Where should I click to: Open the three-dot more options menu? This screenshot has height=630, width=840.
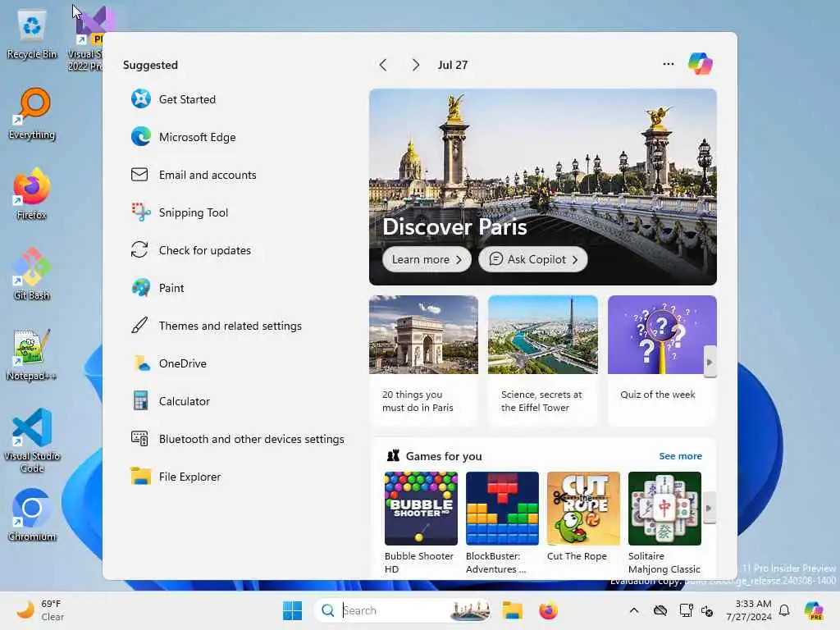(668, 64)
